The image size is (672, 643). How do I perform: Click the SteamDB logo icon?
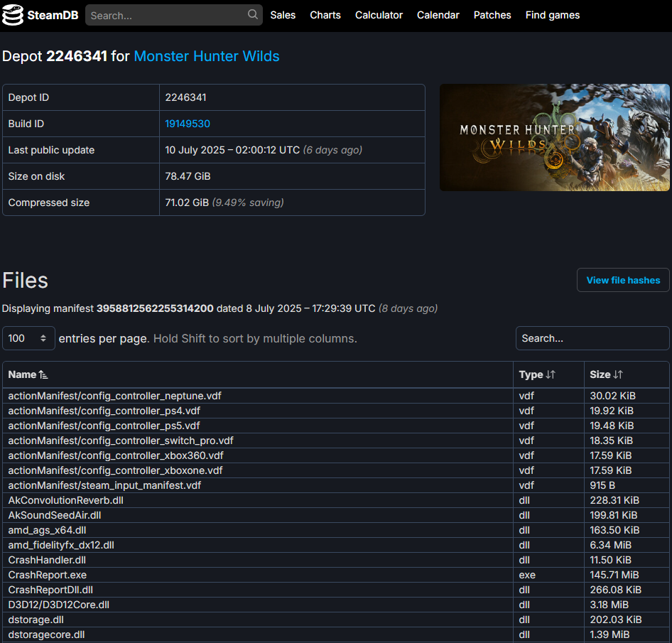click(13, 16)
